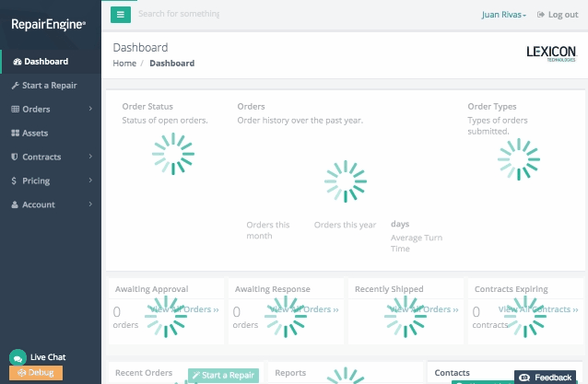This screenshot has width=588, height=384.
Task: Click the RepairEngine logo
Action: 48,25
